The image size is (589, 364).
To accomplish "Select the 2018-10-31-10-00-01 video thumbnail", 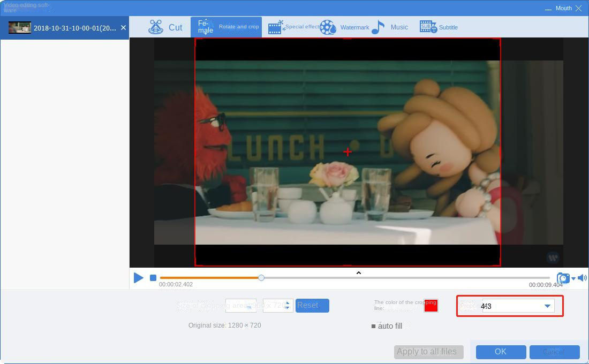I will (19, 27).
